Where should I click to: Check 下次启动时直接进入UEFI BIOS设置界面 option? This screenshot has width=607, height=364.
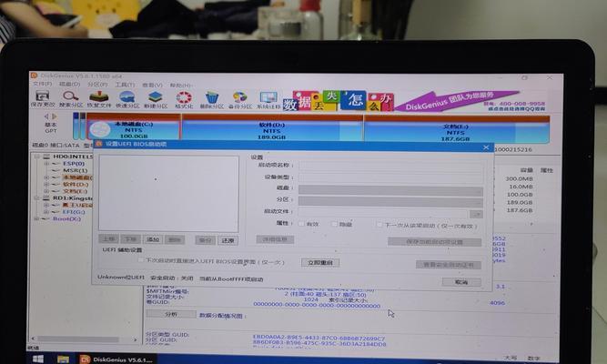(141, 260)
